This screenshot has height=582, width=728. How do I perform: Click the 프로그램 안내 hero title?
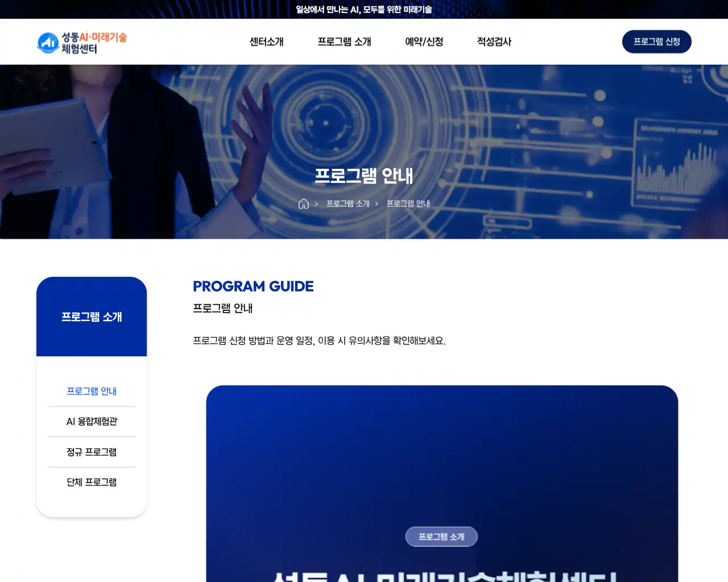[364, 176]
